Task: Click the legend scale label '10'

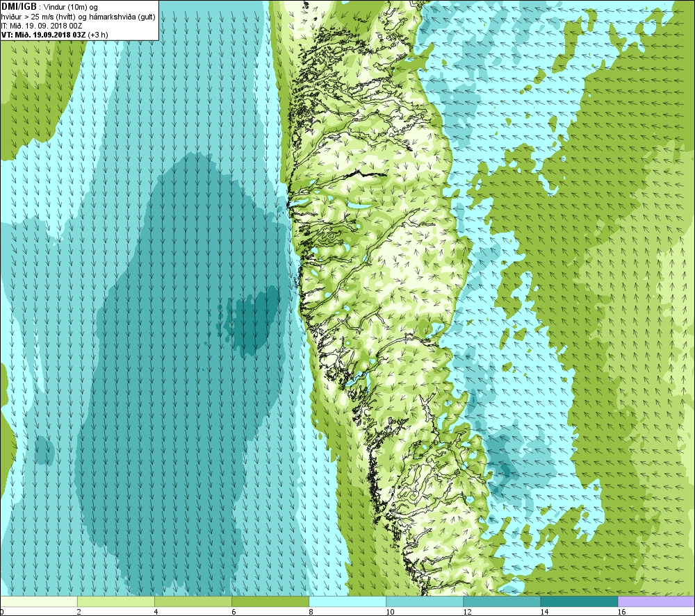Action: [390, 612]
